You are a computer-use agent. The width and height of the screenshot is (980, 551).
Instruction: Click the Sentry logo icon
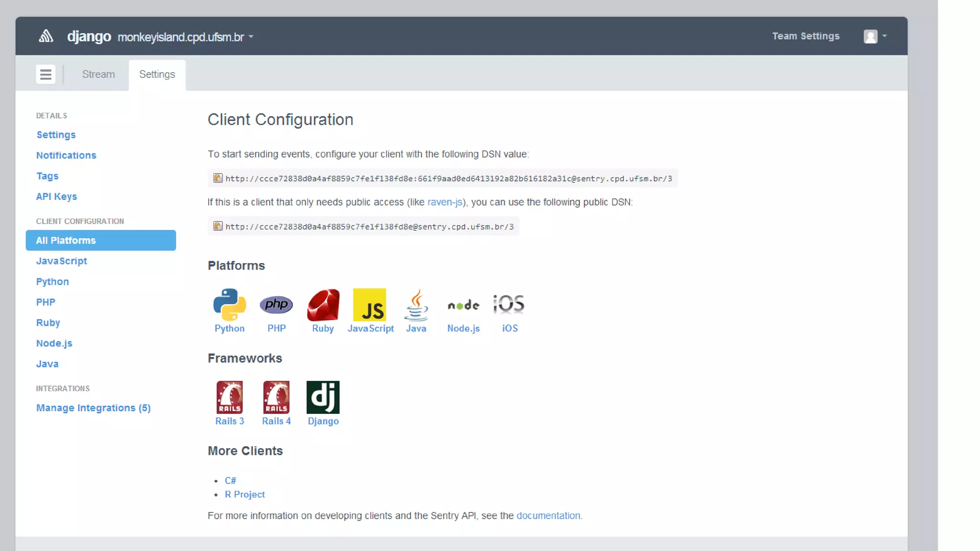tap(46, 36)
